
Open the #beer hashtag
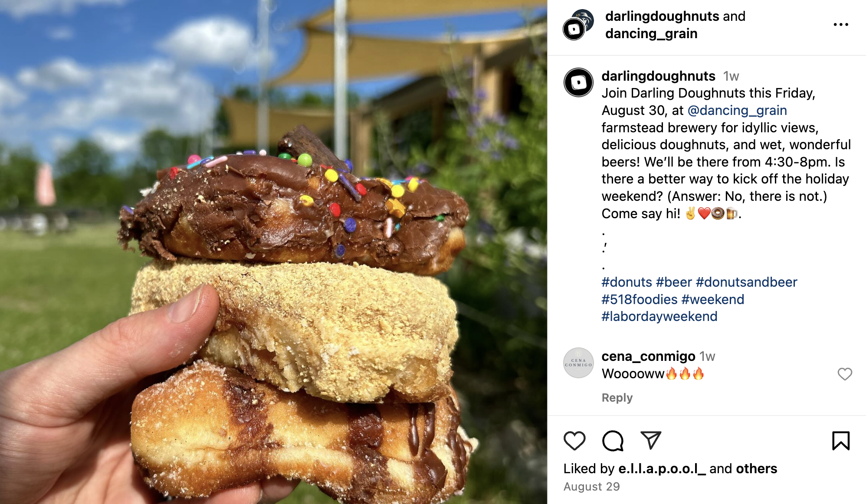click(x=674, y=282)
